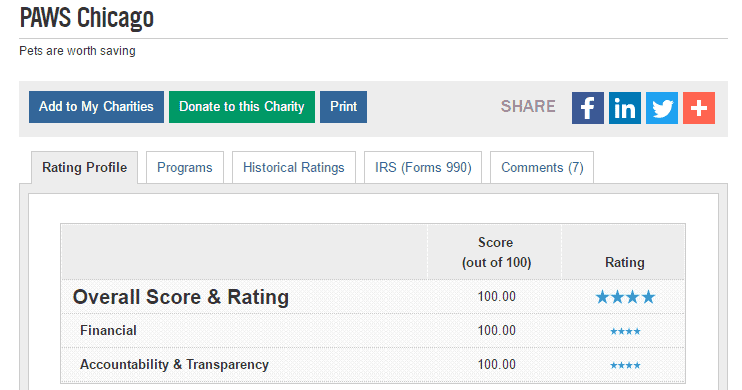742x390 pixels.
Task: View the IRS (Forms 990) tab
Action: [x=423, y=168]
